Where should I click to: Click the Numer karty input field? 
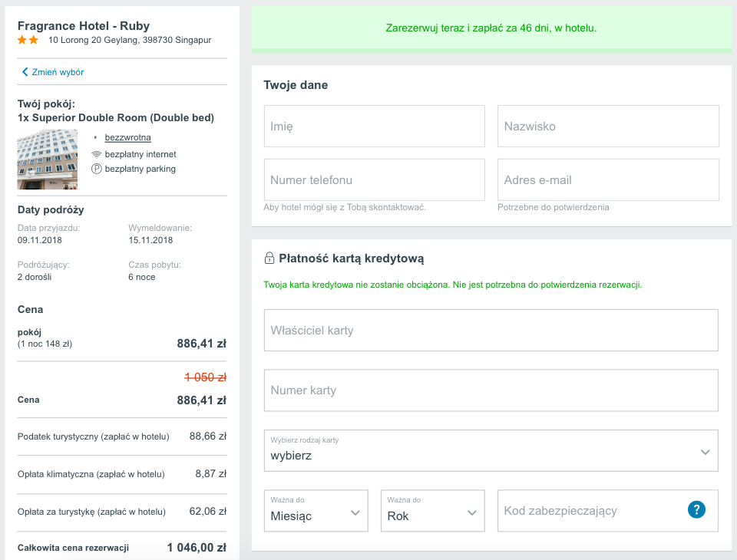point(491,390)
